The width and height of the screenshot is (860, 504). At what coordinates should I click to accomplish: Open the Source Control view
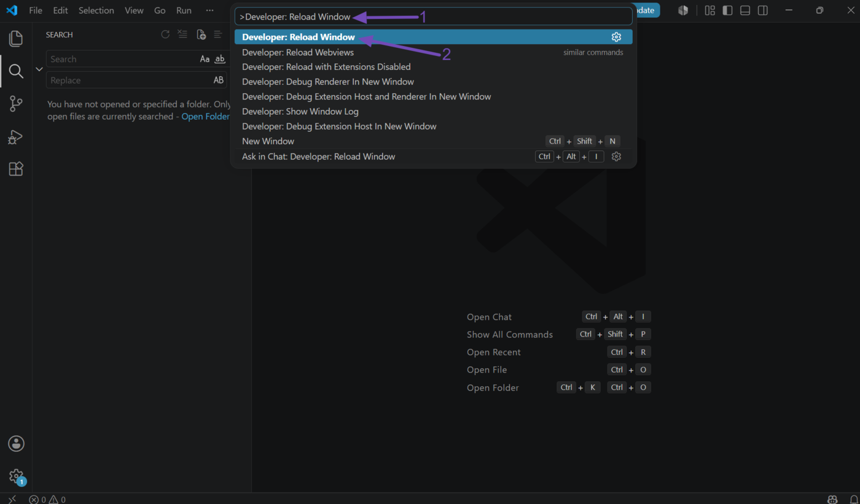pos(16,104)
